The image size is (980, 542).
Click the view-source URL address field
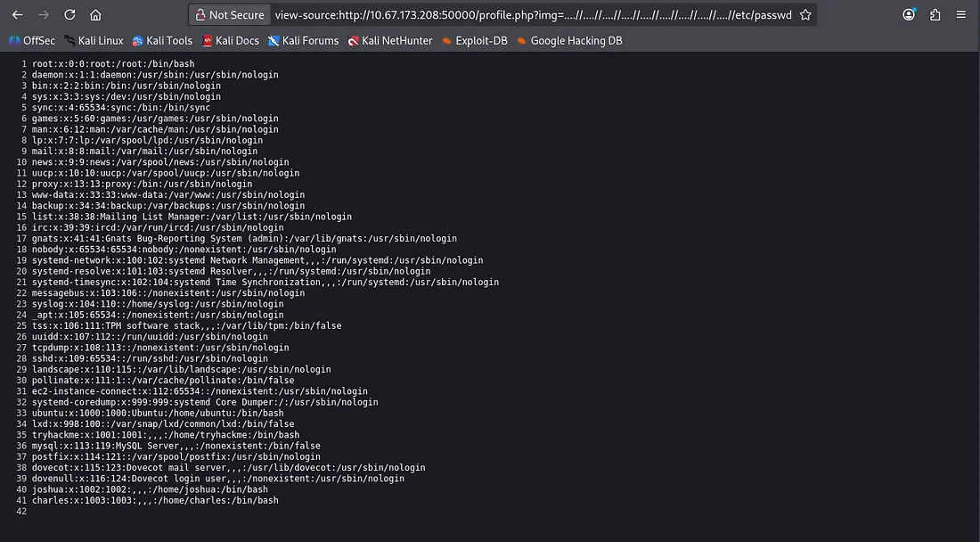coord(526,15)
